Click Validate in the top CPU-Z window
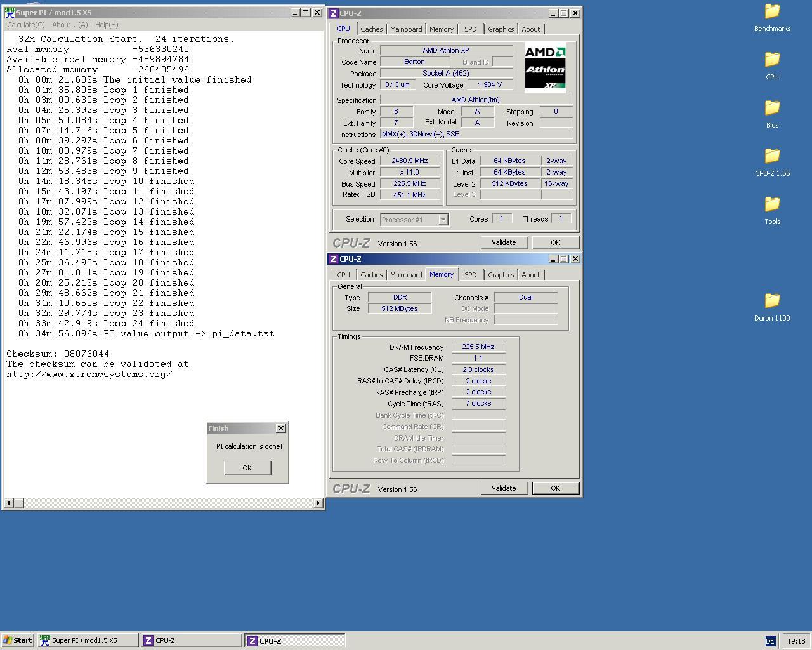The height and width of the screenshot is (650, 812). (x=504, y=242)
